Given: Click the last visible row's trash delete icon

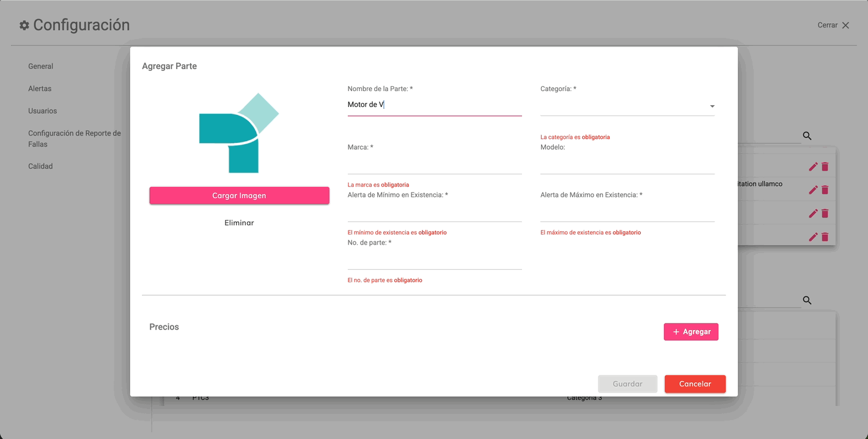Looking at the screenshot, I should [x=825, y=237].
